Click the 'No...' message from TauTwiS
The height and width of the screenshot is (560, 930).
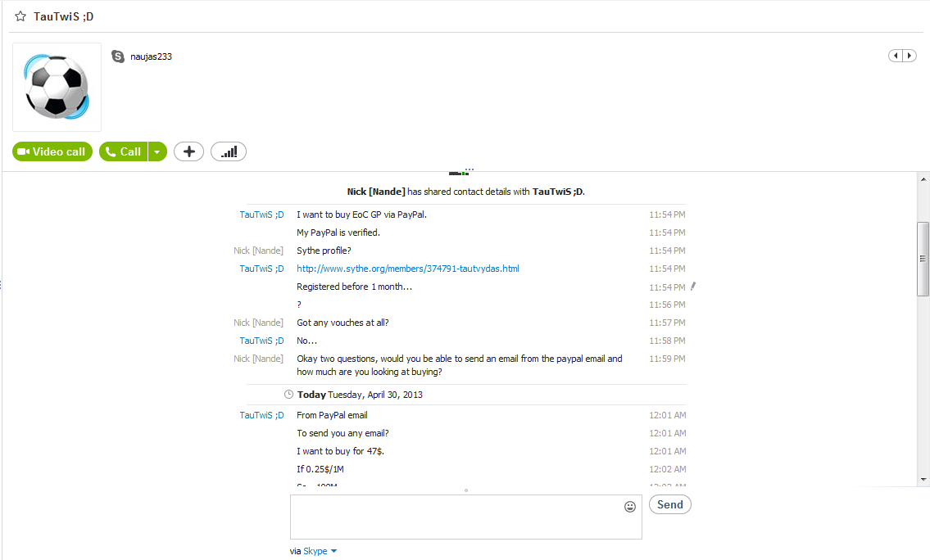click(306, 341)
